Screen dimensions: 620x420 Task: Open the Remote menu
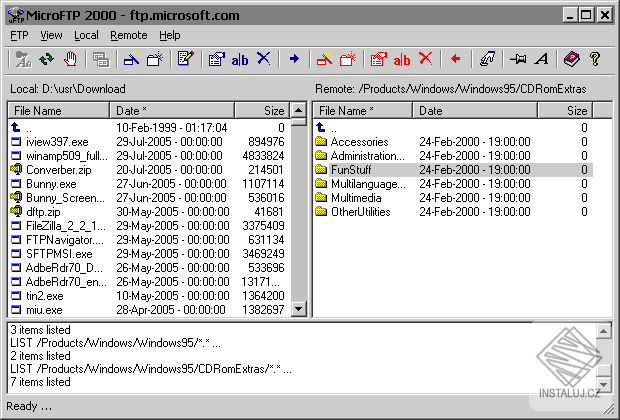tap(129, 35)
